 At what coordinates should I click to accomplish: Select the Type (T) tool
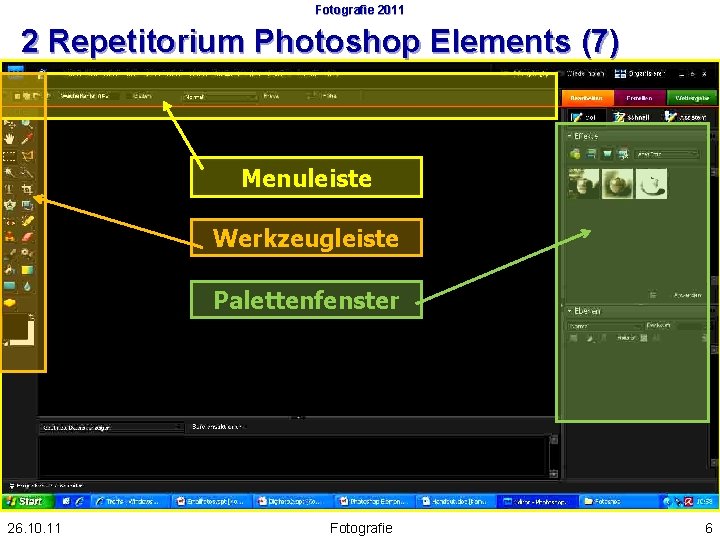coord(9,189)
